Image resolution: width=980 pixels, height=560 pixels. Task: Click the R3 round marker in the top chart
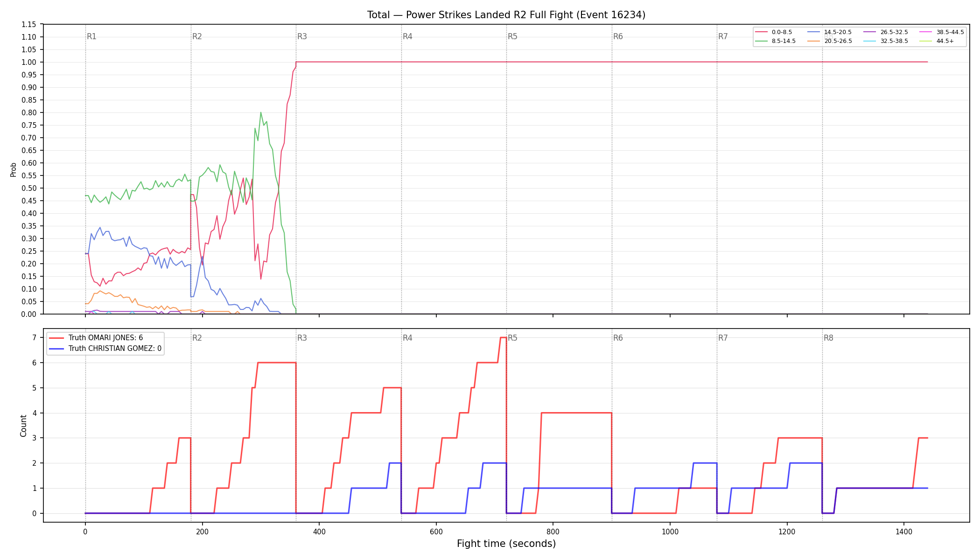[x=302, y=36]
